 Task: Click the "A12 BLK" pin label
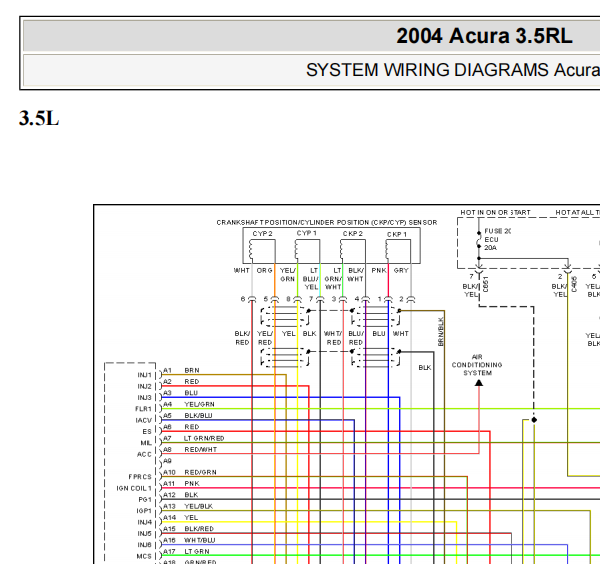coord(181,495)
